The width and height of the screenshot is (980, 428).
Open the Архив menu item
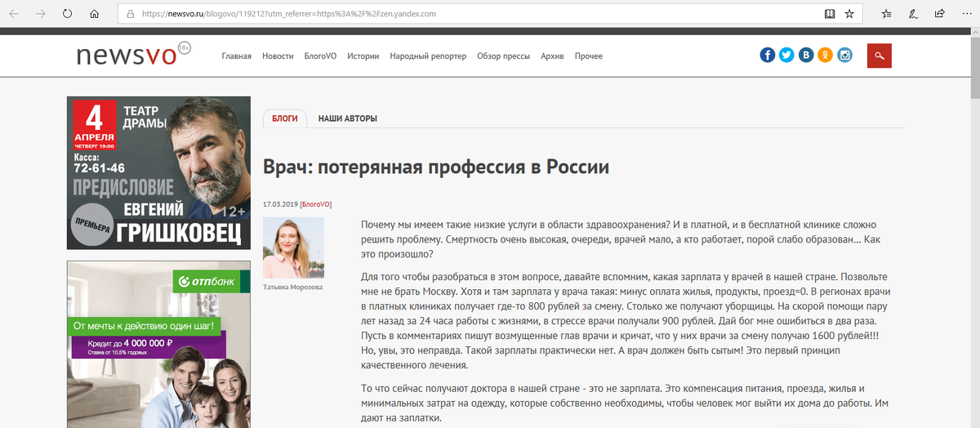553,56
